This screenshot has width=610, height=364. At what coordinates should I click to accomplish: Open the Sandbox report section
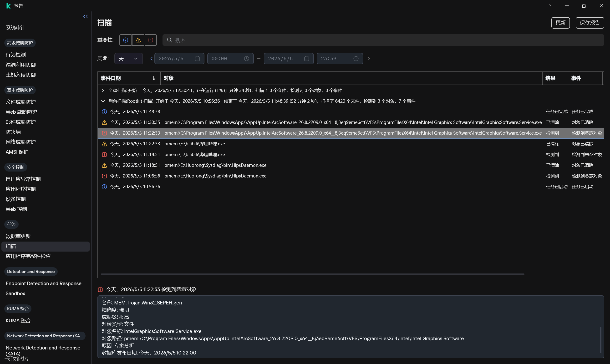15,293
